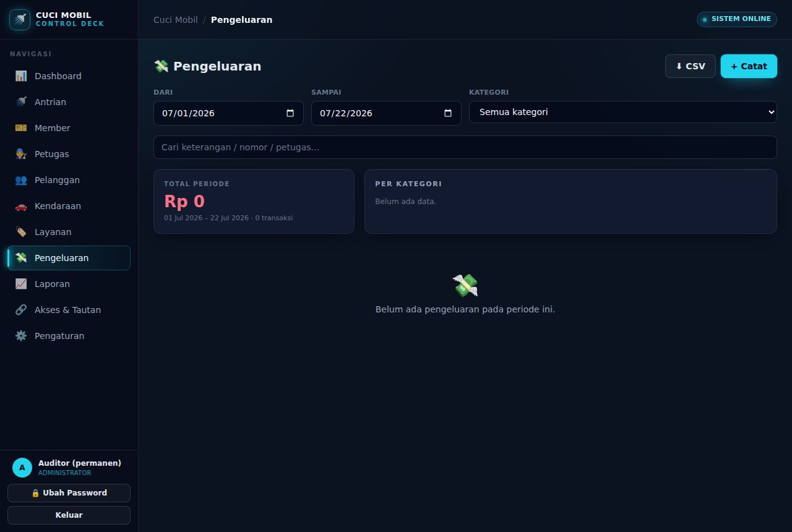This screenshot has height=532, width=792.
Task: Click the Antrian shower icon
Action: 21,102
